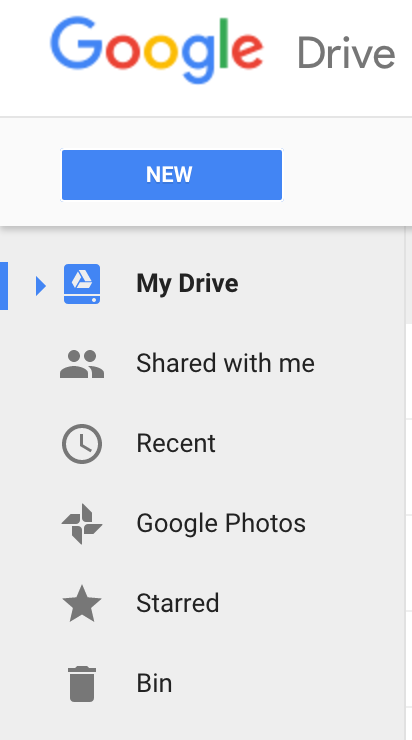Show Starred items
This screenshot has height=740, width=412.
point(178,603)
